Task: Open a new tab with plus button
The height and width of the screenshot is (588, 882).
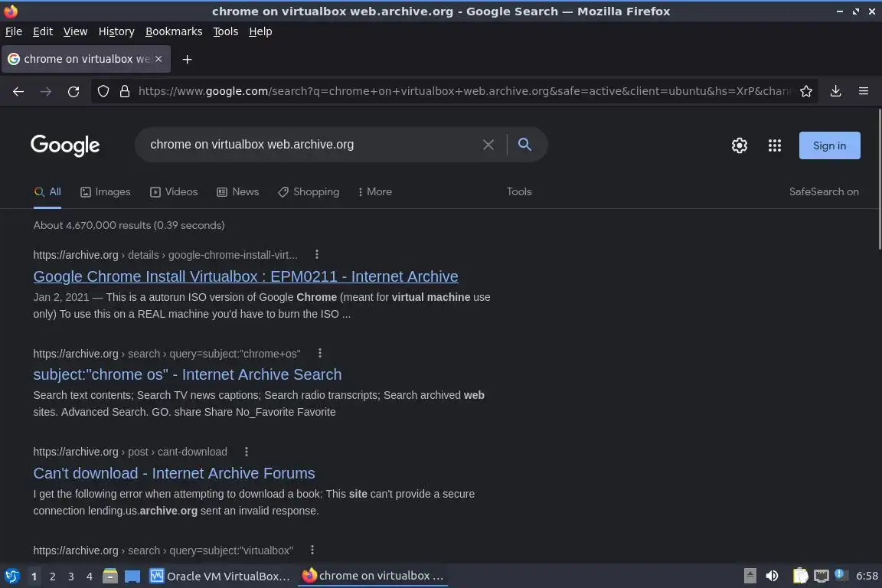Action: point(188,59)
